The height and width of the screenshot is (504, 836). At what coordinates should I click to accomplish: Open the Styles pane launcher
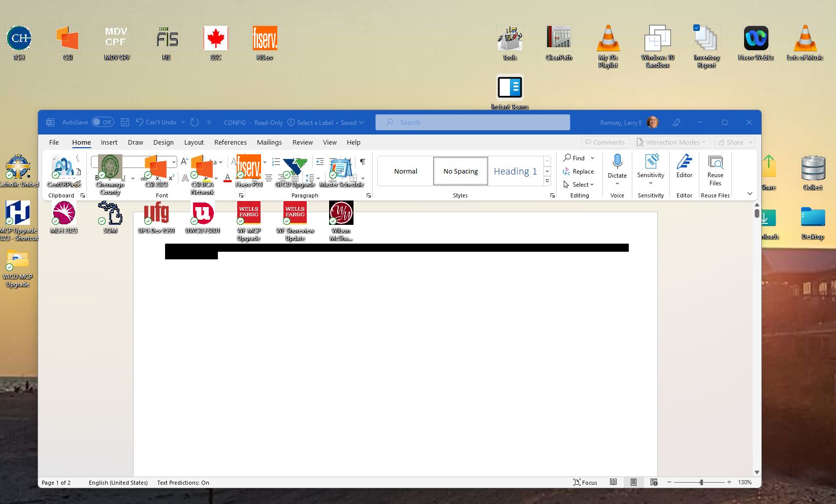point(553,195)
